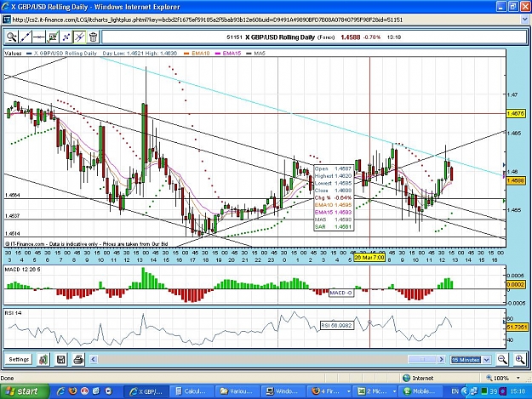Viewport: 532px width, 399px height.
Task: Open the 2 Mic... Excel taskbar group
Action: [x=375, y=391]
